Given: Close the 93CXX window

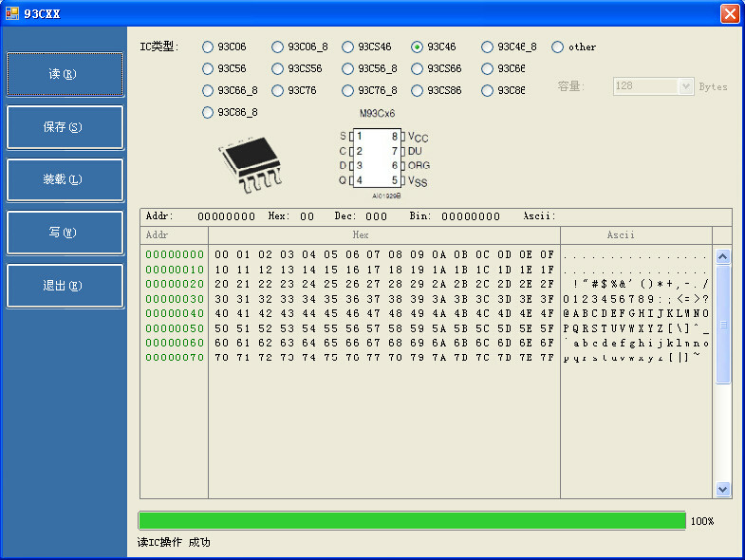Looking at the screenshot, I should pos(730,13).
